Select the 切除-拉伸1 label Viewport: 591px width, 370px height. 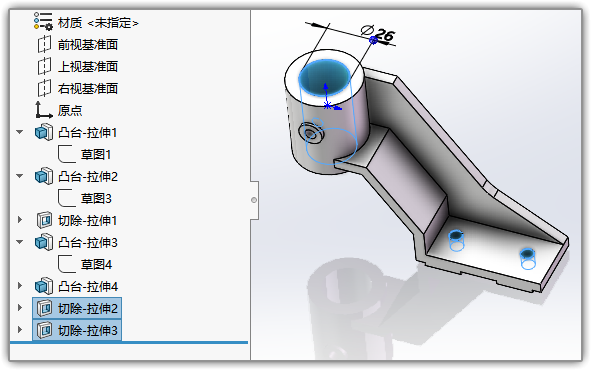(x=87, y=220)
